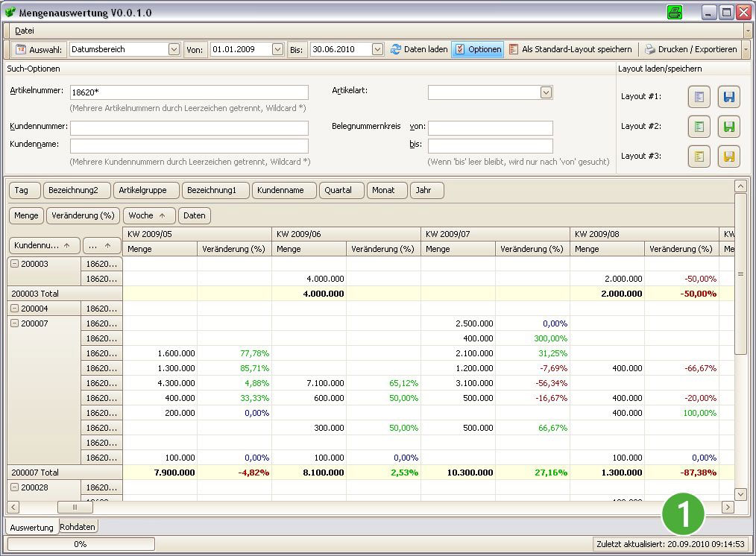756x556 pixels.
Task: Click the Tag field button
Action: pyautogui.click(x=25, y=190)
